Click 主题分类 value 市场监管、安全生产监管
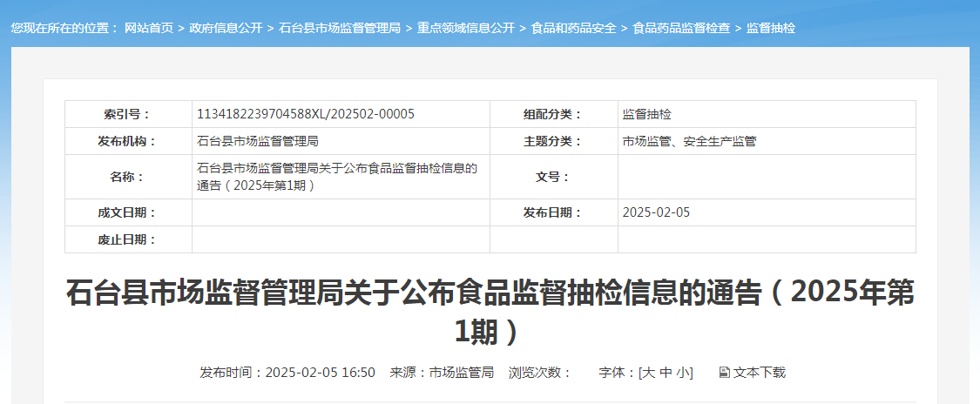The width and height of the screenshot is (980, 404). pyautogui.click(x=689, y=141)
